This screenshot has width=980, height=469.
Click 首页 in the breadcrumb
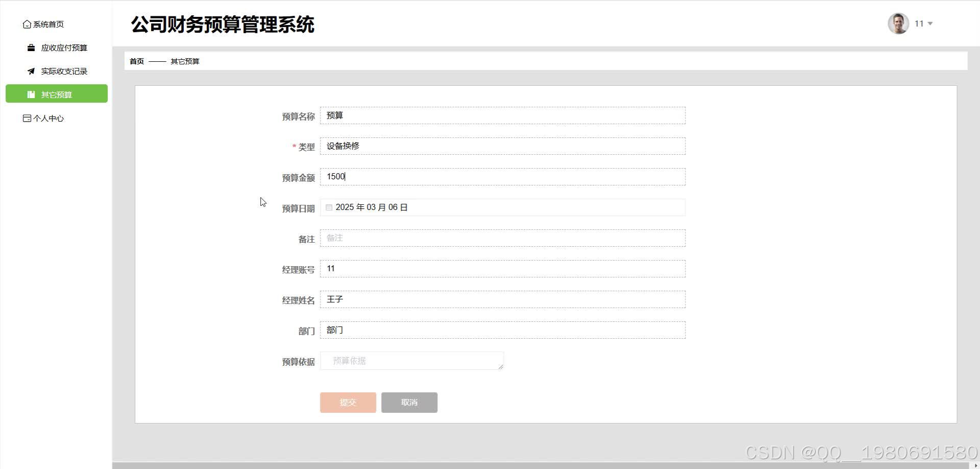pos(136,61)
